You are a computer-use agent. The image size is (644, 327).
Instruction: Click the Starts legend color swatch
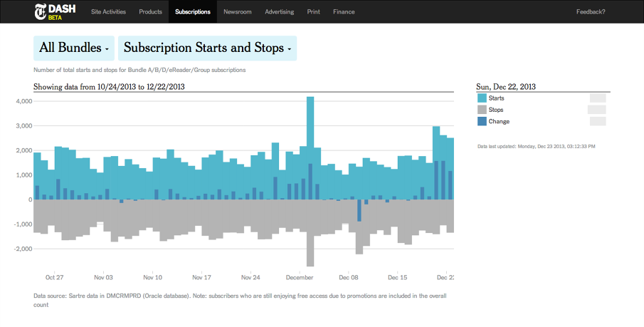[x=482, y=98]
